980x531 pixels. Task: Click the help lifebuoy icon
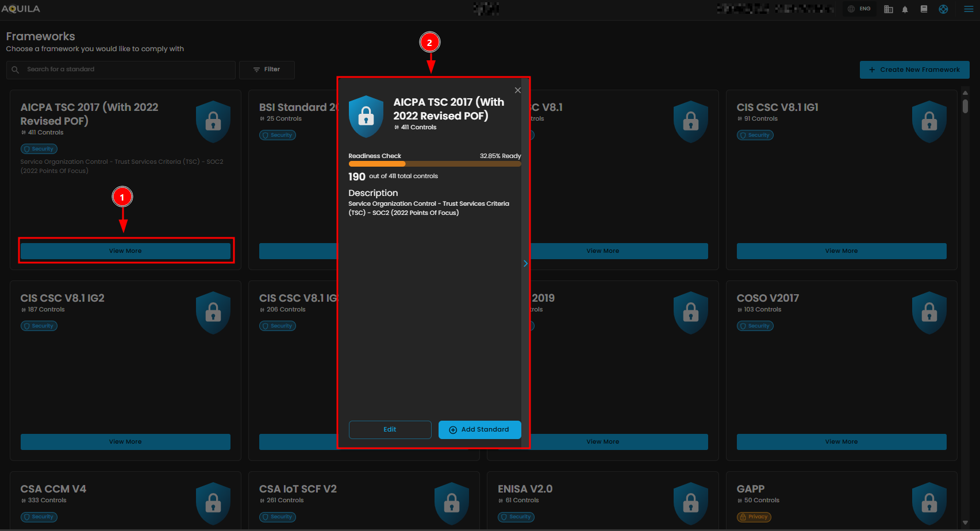click(x=943, y=9)
